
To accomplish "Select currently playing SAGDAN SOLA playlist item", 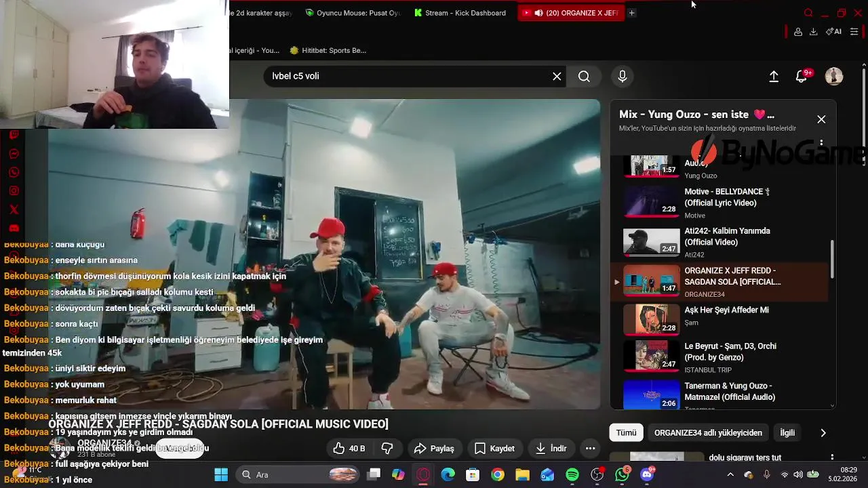I will point(719,281).
